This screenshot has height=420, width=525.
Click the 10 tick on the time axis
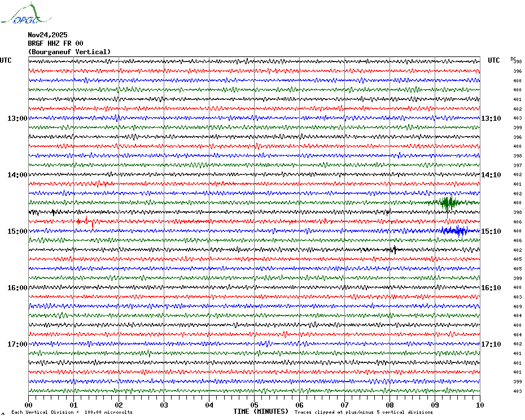coord(479,405)
